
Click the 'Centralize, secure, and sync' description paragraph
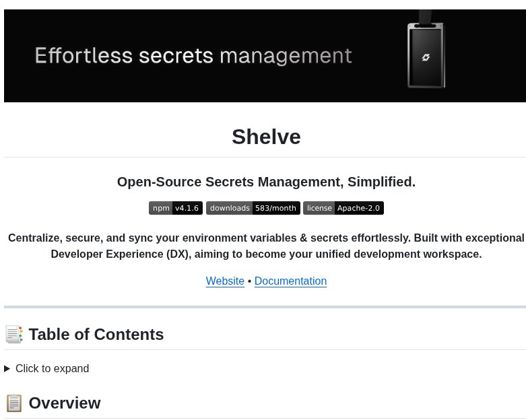[x=266, y=246]
